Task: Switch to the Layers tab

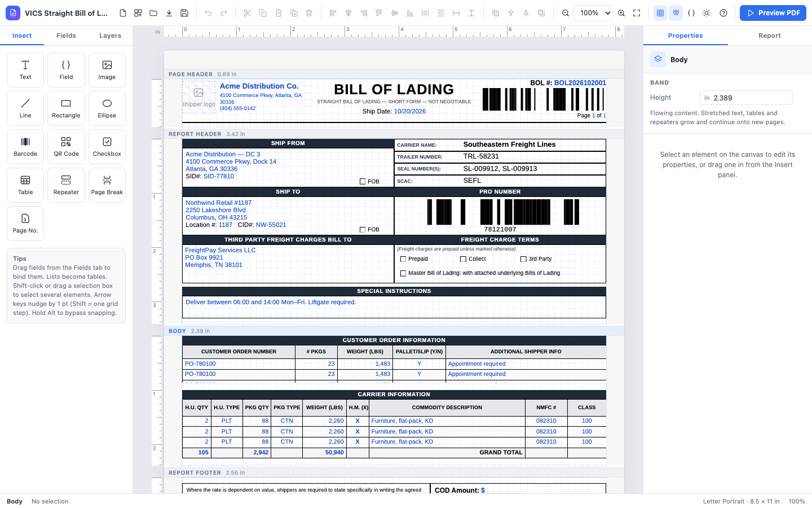Action: coord(111,36)
